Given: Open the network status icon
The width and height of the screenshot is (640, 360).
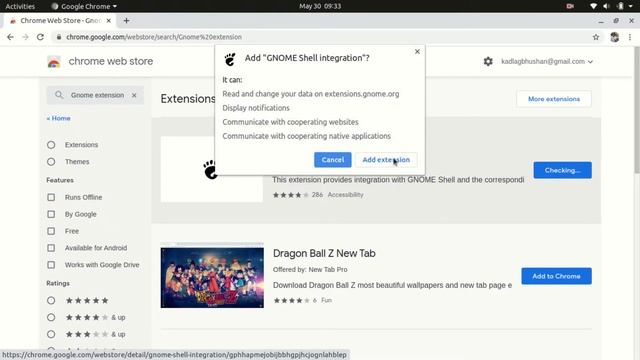Looking at the screenshot, I should [x=593, y=6].
